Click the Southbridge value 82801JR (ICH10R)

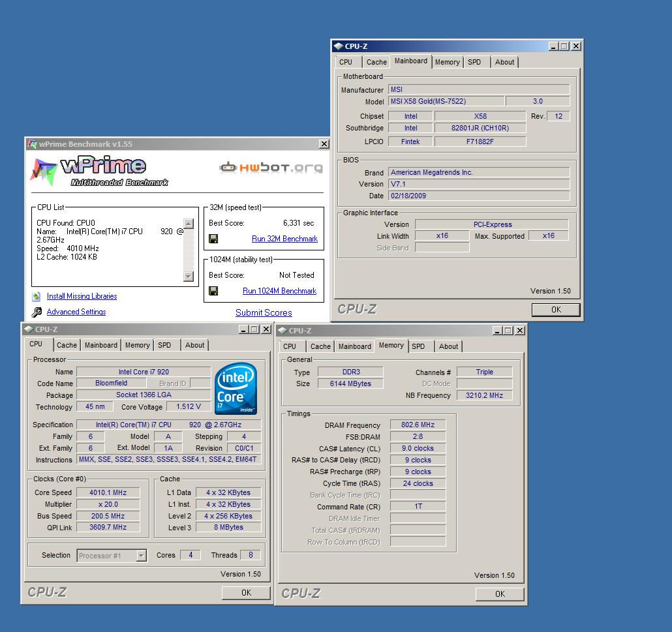(x=480, y=128)
